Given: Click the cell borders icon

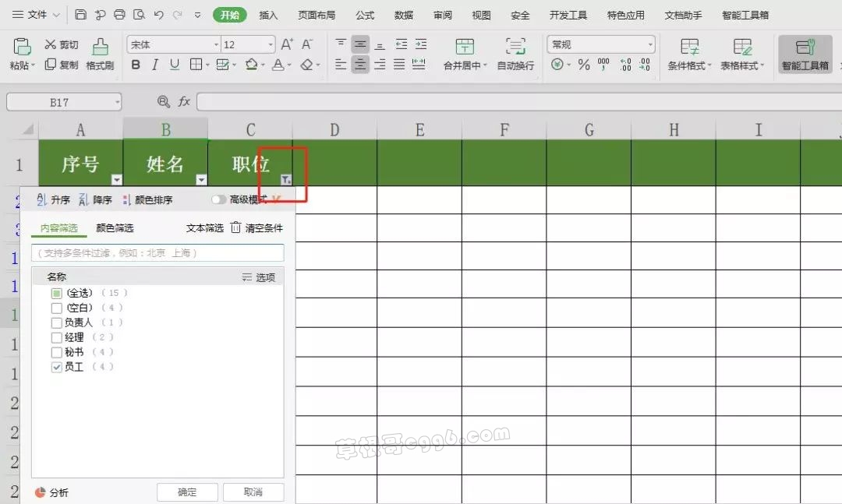Looking at the screenshot, I should [x=196, y=65].
